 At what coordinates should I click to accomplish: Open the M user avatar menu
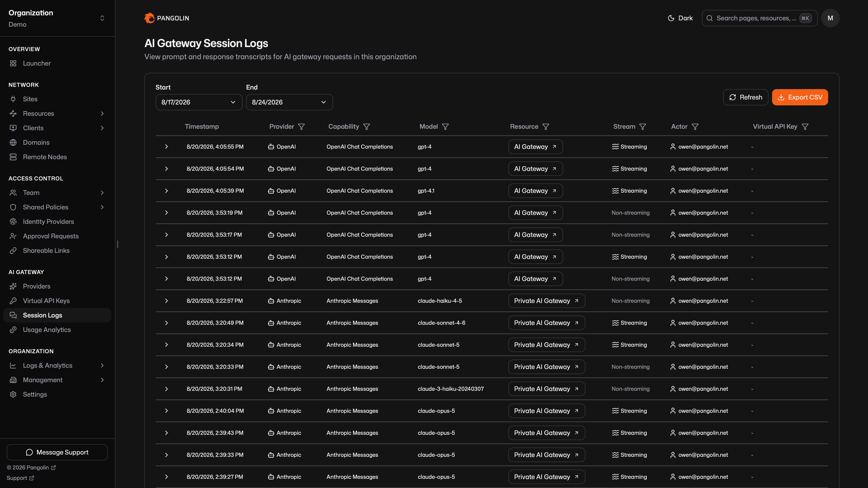(x=830, y=18)
